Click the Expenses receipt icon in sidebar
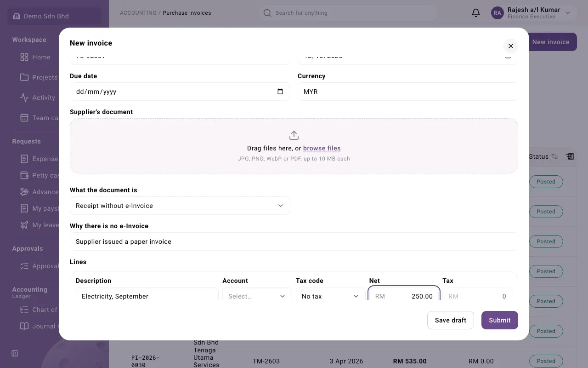Screen dimensions: 588x368 24,159
